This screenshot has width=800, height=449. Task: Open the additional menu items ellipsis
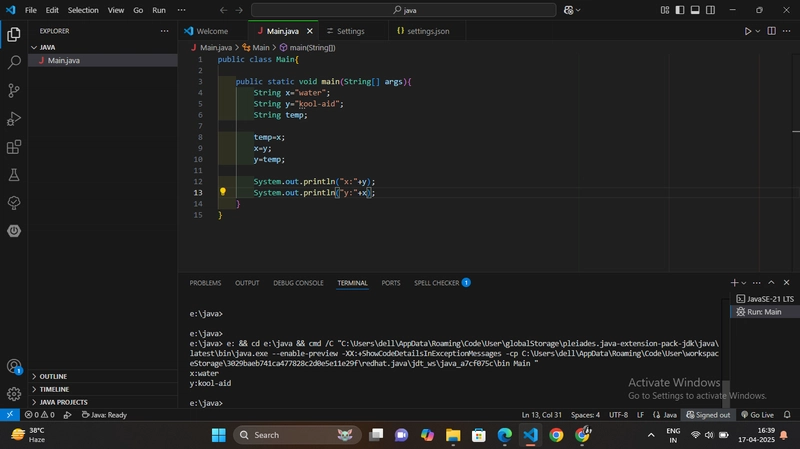(181, 10)
